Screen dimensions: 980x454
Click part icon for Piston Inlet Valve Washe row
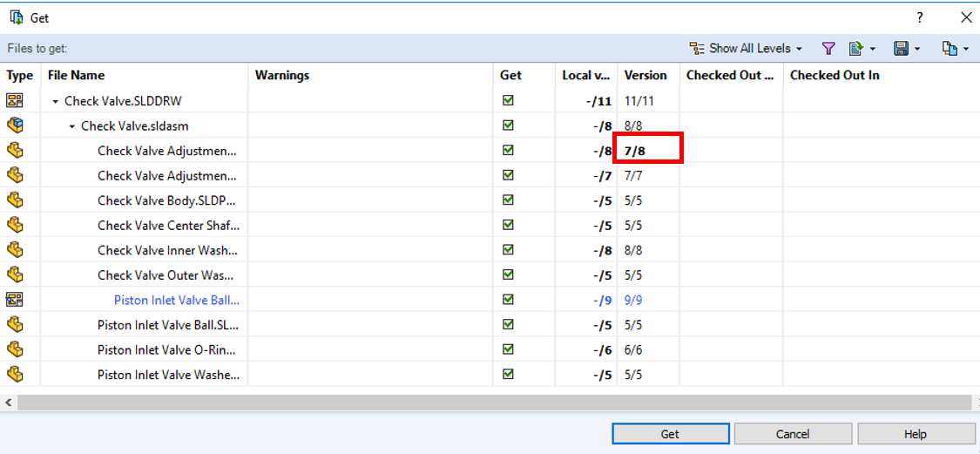(x=15, y=375)
